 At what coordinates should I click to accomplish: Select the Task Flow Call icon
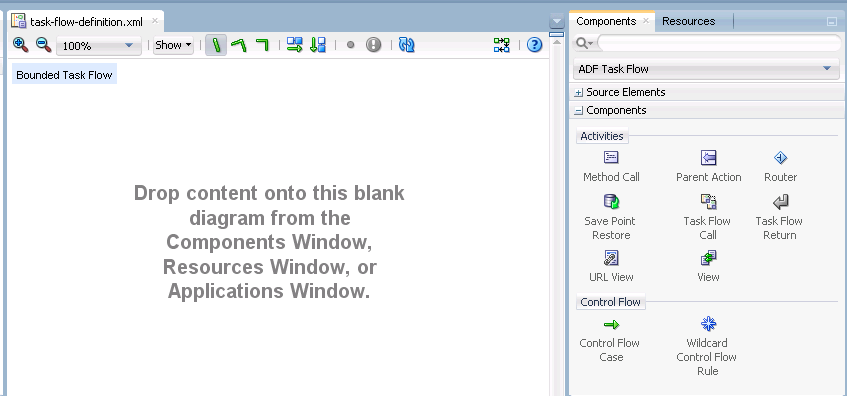tap(708, 202)
